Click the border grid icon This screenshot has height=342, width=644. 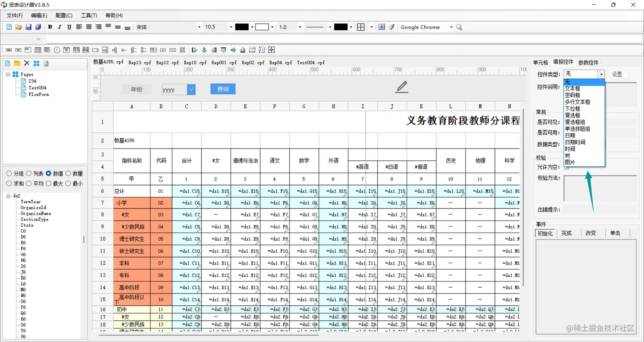pos(361,27)
